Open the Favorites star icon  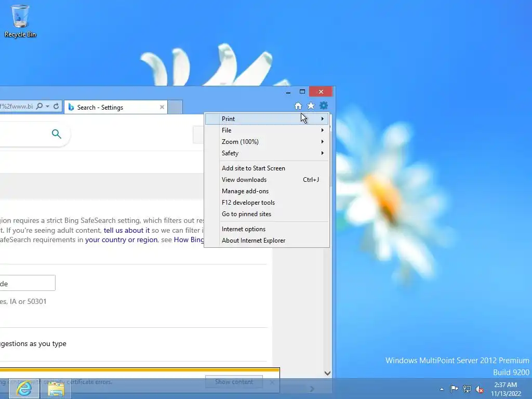[x=311, y=106]
